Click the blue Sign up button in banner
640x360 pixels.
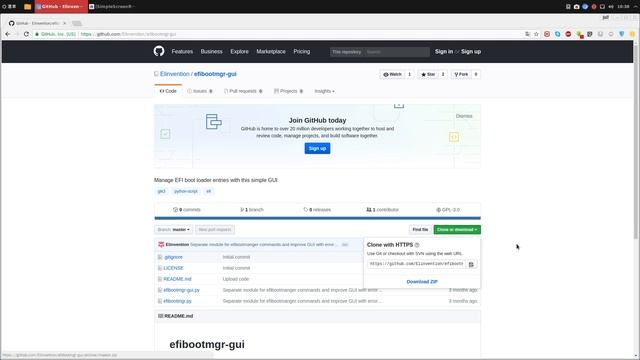[x=317, y=148]
